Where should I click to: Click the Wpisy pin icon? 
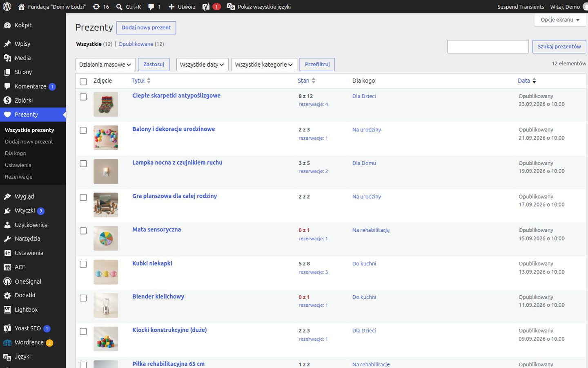[x=7, y=44]
